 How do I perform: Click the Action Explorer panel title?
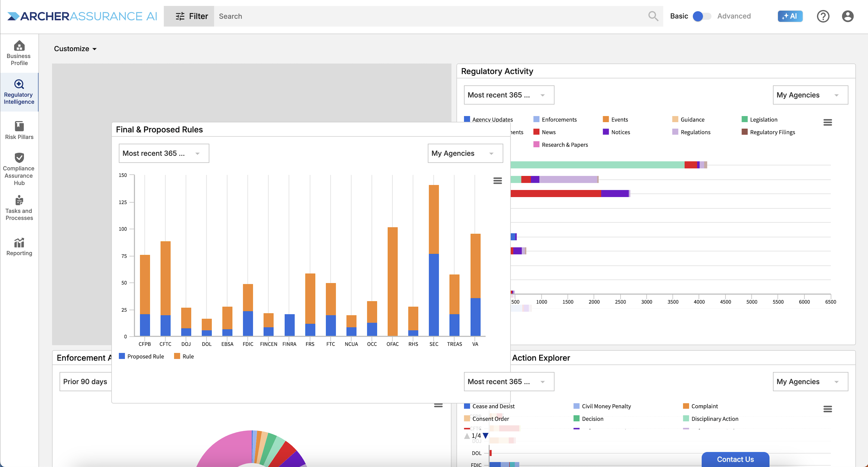(541, 358)
